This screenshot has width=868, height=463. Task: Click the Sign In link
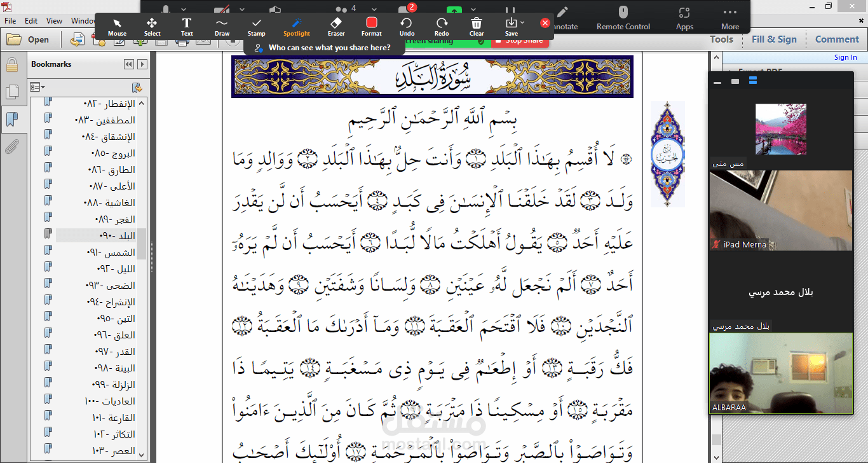tap(845, 57)
